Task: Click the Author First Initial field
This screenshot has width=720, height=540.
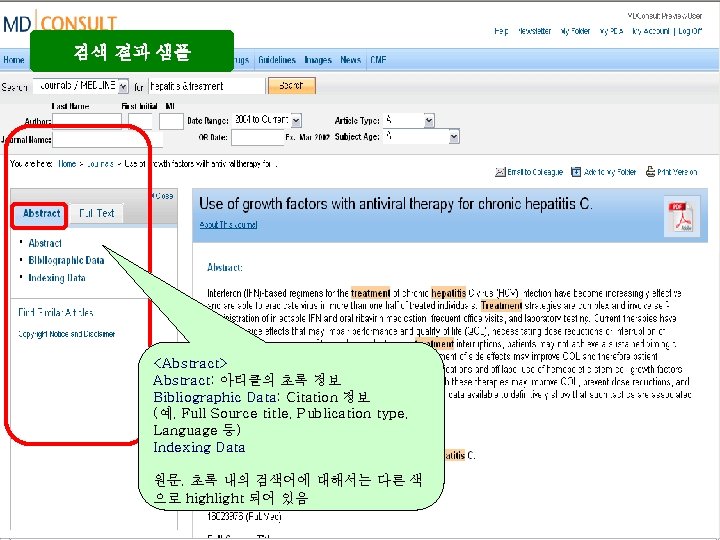Action: (140, 121)
